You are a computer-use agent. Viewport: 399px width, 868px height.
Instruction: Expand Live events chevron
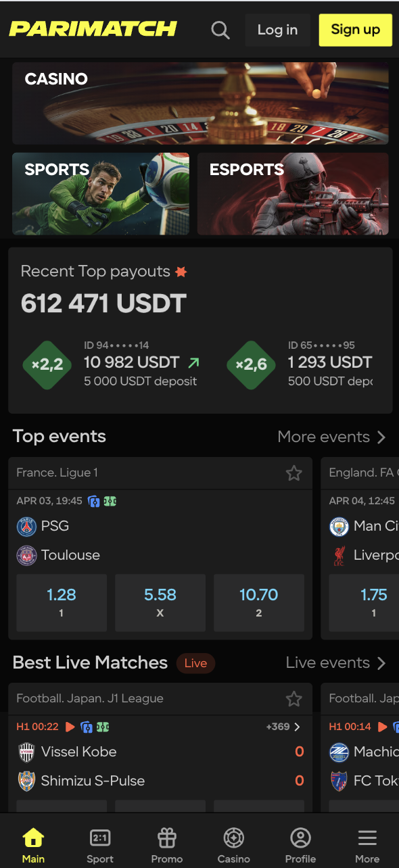pos(381,662)
